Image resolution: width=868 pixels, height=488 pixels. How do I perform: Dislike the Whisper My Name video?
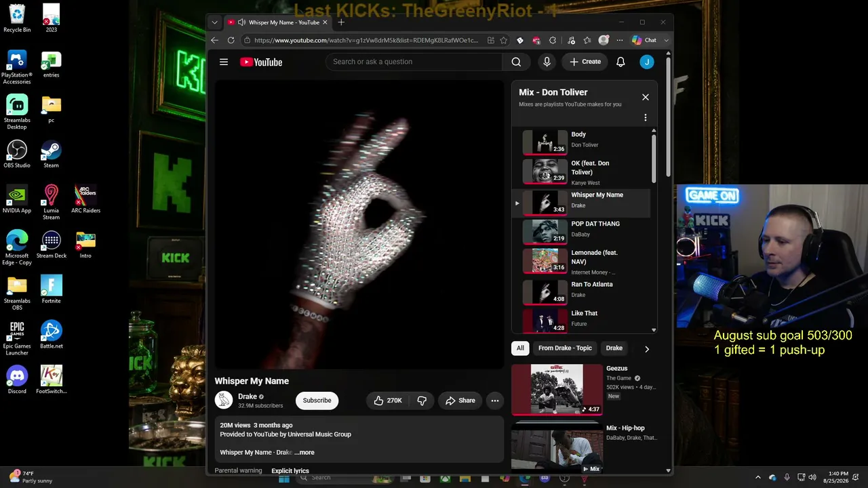point(422,401)
